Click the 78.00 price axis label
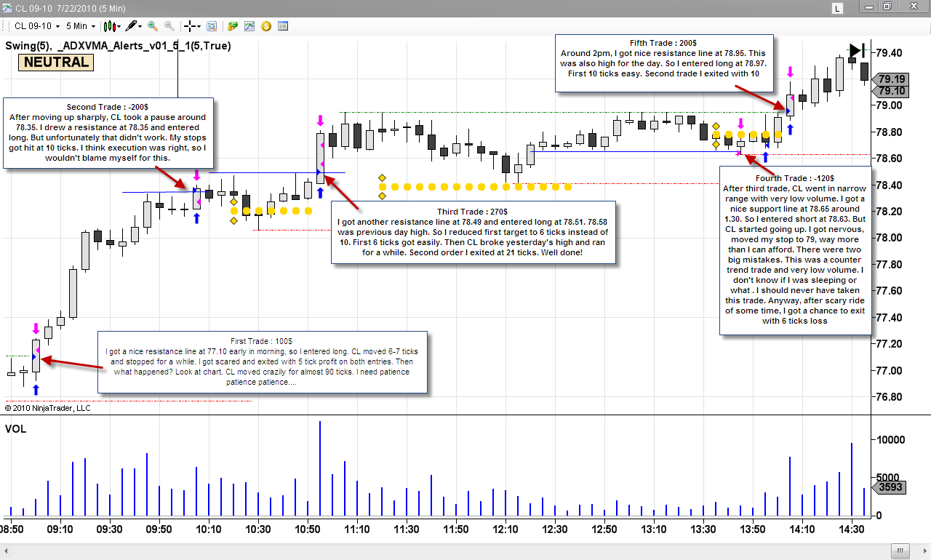Screen dimensions: 931x560 point(889,238)
